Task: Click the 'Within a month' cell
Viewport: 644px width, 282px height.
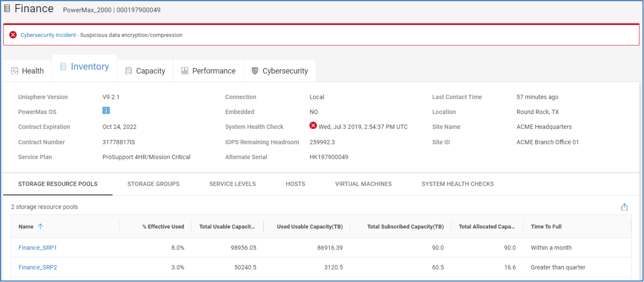Action: (x=551, y=248)
